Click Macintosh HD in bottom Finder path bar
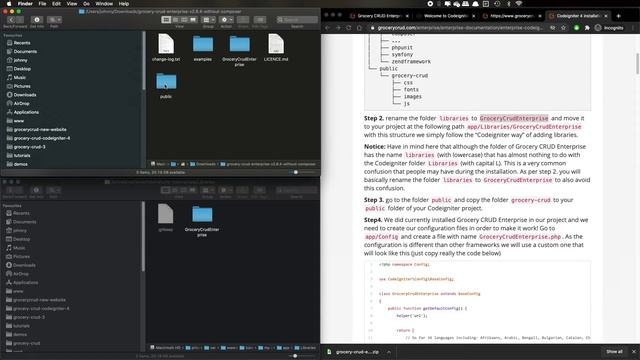The height and width of the screenshot is (360, 640). tap(165, 348)
